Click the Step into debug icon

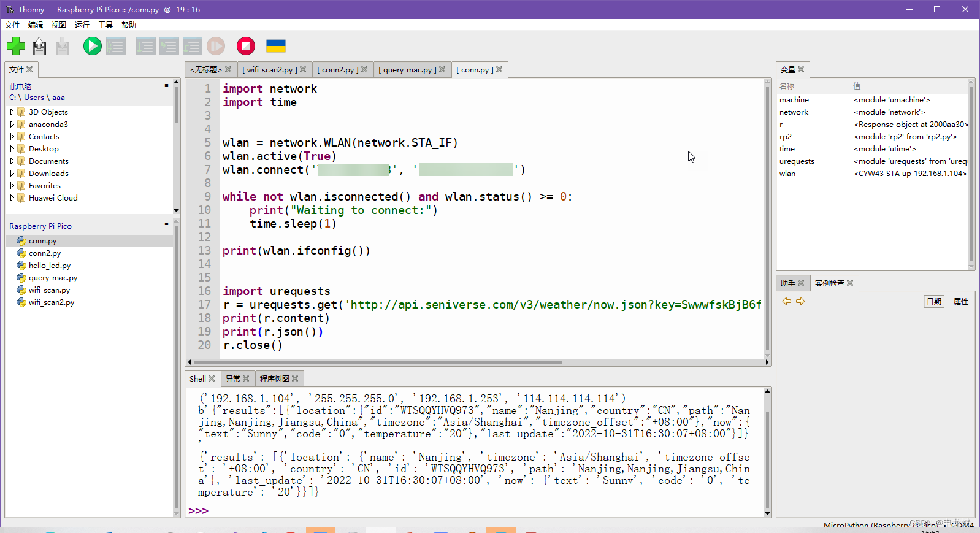click(169, 46)
